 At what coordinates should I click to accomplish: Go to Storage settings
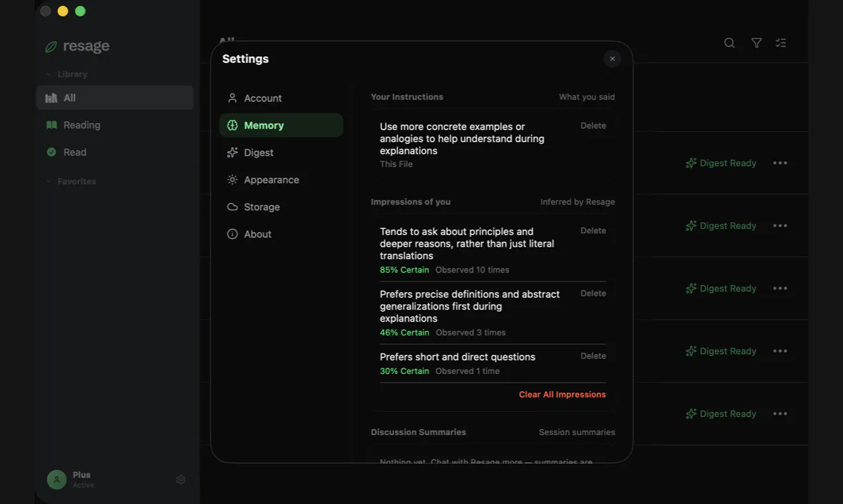(x=281, y=207)
